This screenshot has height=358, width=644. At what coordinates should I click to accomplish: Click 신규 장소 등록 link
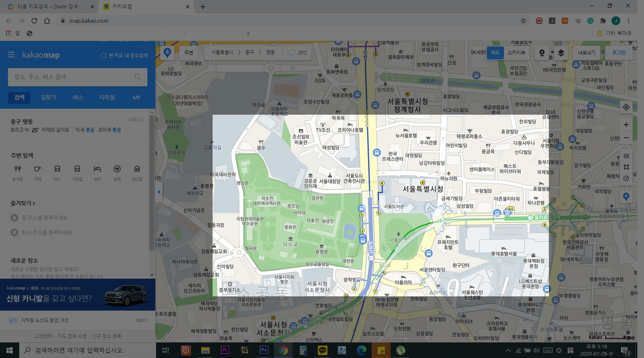(106, 336)
